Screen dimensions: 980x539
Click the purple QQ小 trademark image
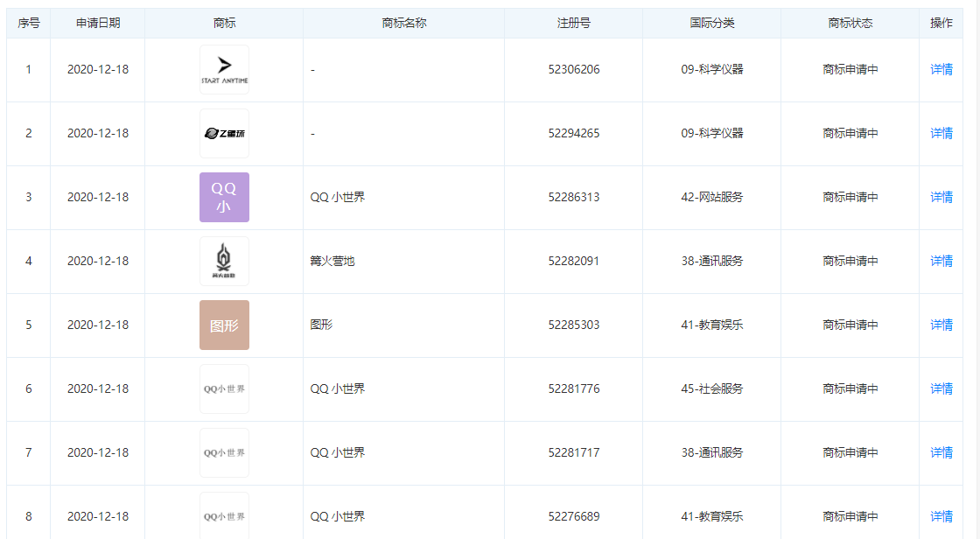[x=224, y=198]
